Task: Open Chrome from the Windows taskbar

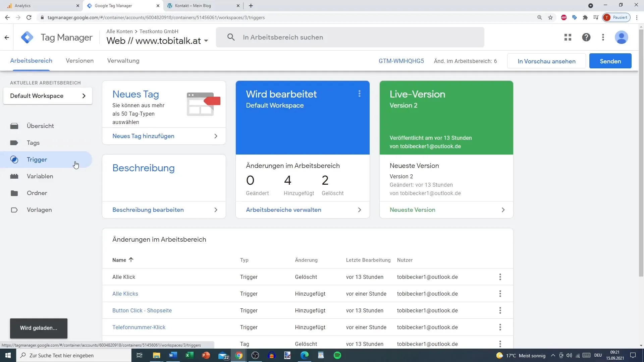Action: (x=239, y=355)
